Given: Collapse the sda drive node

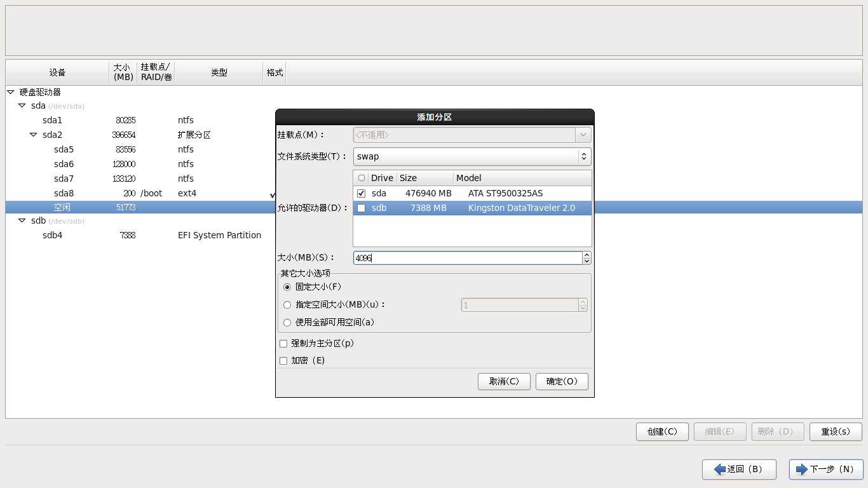Looking at the screenshot, I should pos(22,106).
